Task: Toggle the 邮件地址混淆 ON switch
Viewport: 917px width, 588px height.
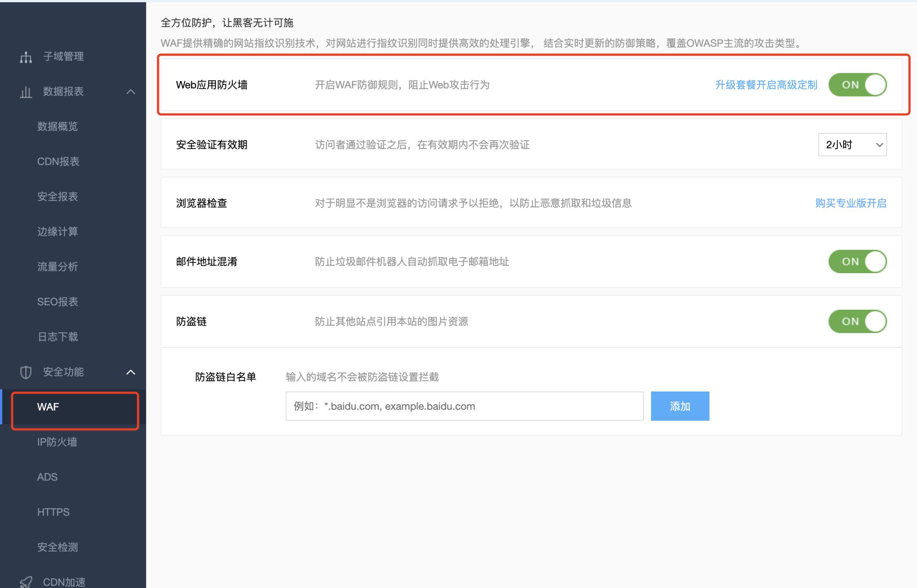Action: tap(857, 262)
